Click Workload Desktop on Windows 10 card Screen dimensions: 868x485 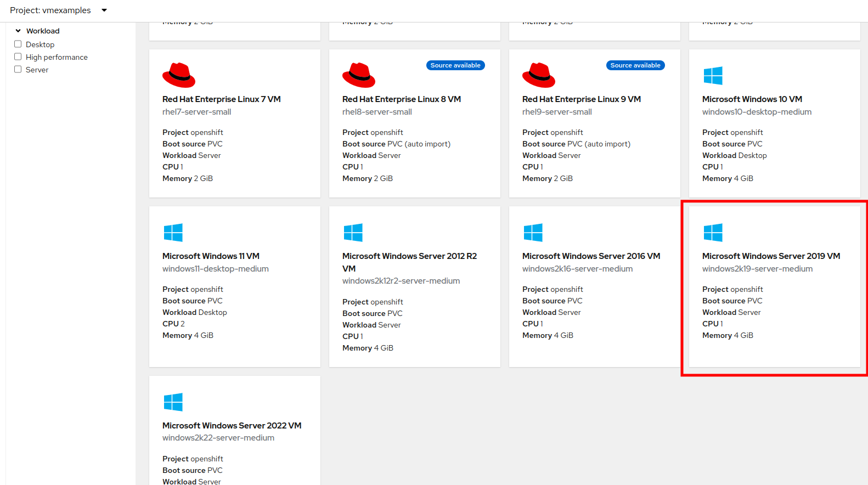click(x=735, y=156)
